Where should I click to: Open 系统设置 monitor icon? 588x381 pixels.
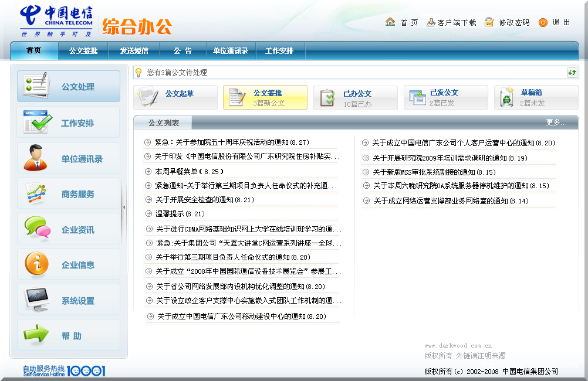(x=35, y=299)
